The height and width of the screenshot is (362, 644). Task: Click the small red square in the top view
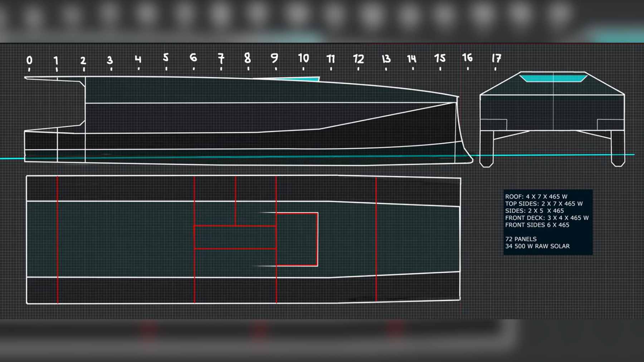point(297,239)
